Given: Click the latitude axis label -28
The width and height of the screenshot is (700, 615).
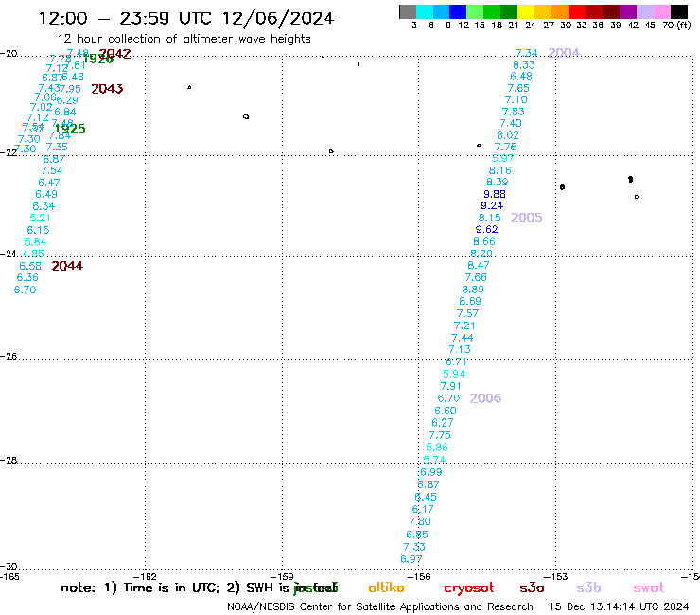Looking at the screenshot, I should (9, 460).
